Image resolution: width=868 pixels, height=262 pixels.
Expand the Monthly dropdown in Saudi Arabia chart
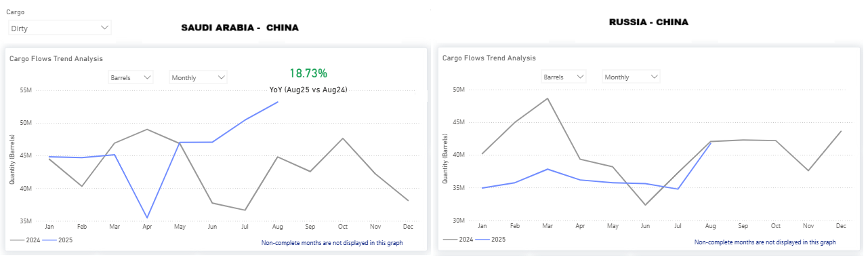click(x=198, y=77)
